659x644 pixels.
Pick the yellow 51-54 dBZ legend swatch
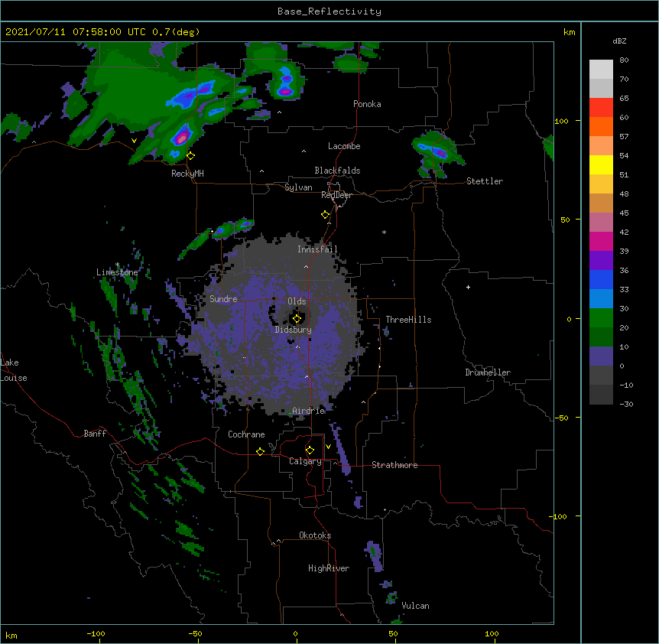pos(601,164)
